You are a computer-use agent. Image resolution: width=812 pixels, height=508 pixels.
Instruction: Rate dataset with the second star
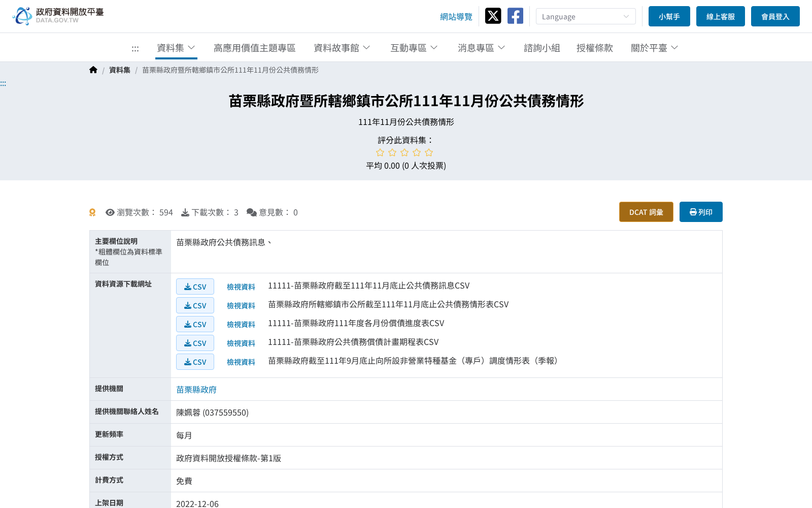(392, 152)
